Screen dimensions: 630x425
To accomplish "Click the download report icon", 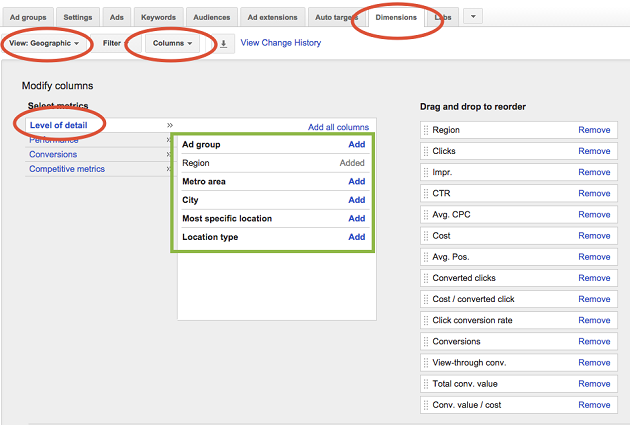I will click(x=223, y=43).
